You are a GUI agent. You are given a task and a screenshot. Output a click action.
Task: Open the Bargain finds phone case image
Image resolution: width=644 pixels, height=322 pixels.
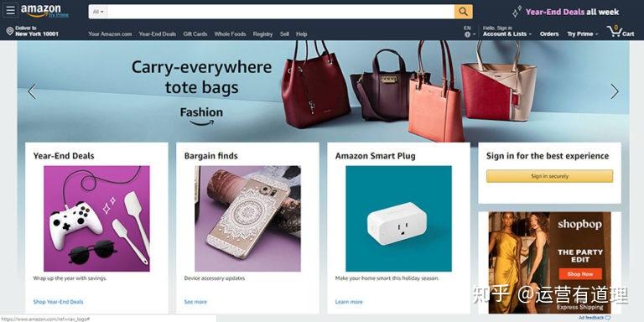(247, 219)
